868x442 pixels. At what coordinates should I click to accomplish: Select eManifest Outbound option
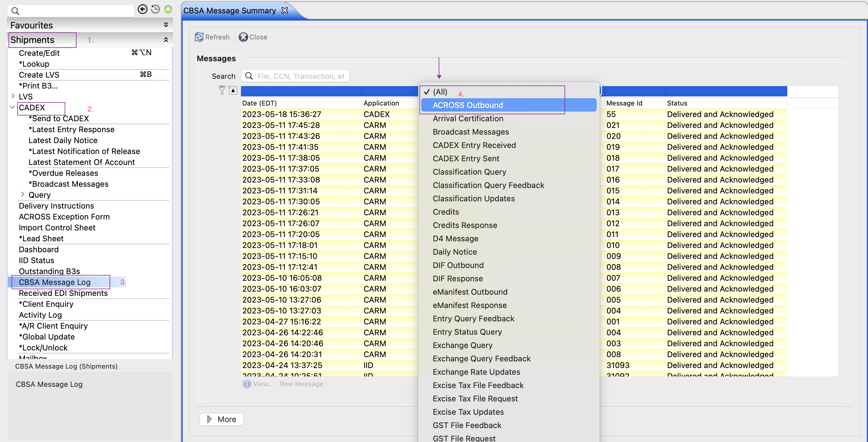470,292
